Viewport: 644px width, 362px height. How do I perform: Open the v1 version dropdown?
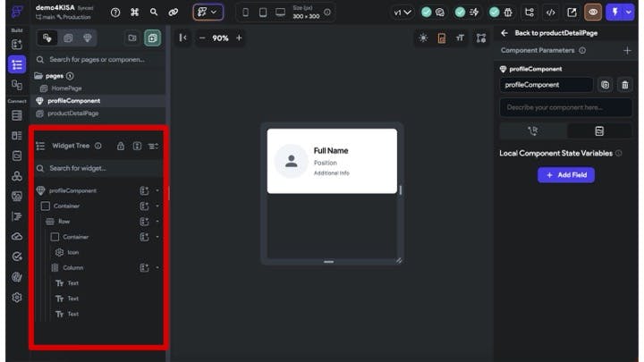coord(402,13)
